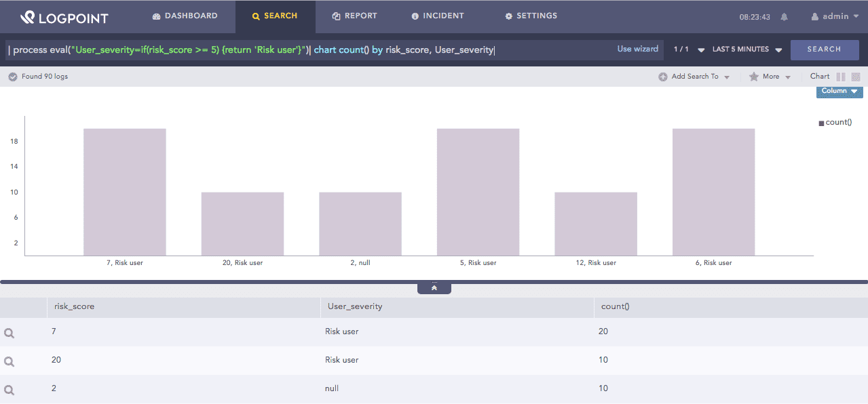
Task: Expand the Last 5 Minutes time range
Action: click(x=747, y=49)
